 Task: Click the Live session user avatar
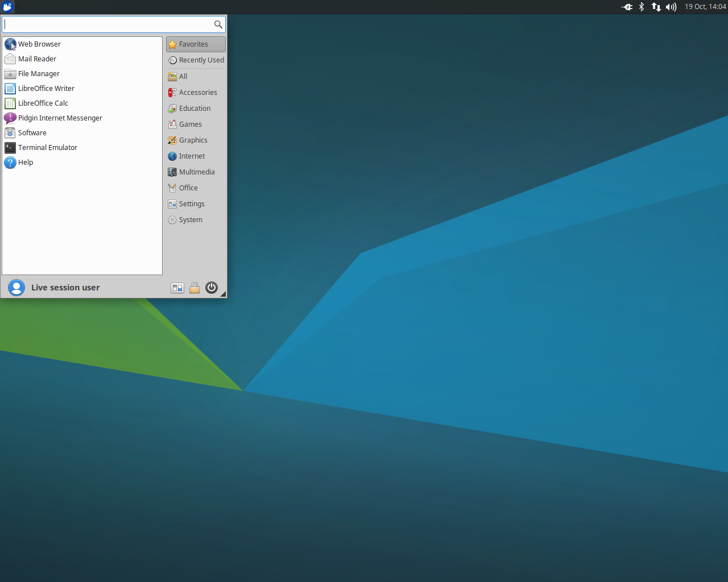click(16, 288)
